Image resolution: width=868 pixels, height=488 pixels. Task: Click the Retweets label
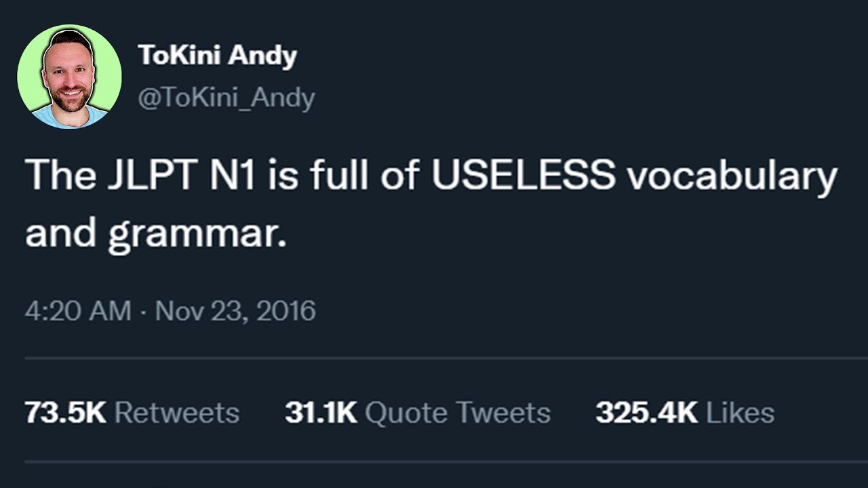click(x=177, y=413)
